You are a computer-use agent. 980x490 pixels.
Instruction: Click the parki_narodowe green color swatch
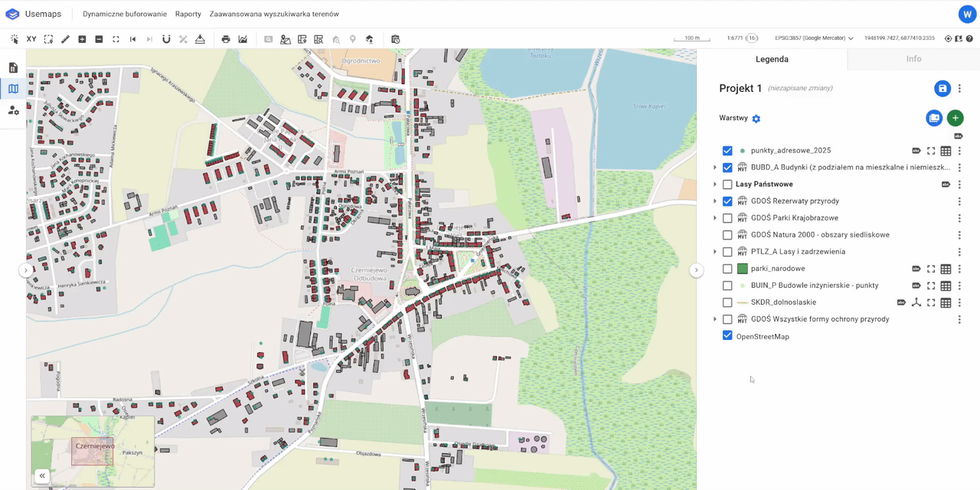coord(742,269)
